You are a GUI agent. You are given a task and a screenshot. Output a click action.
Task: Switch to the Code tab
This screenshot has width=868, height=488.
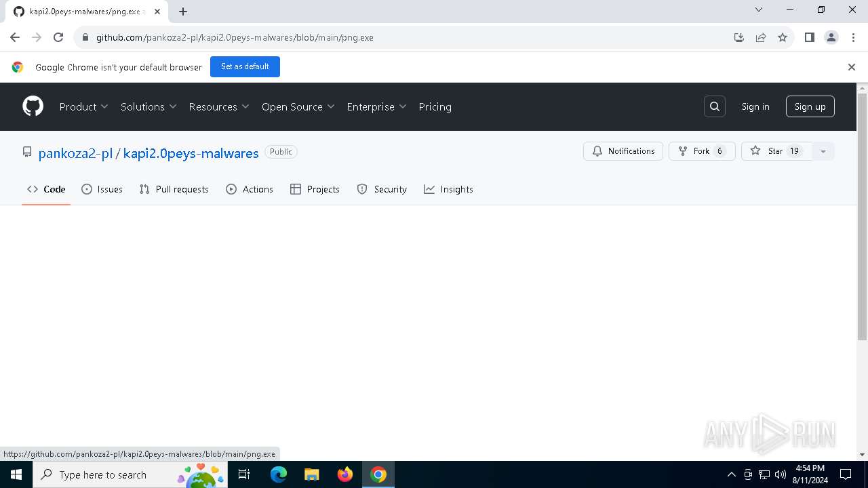point(46,189)
